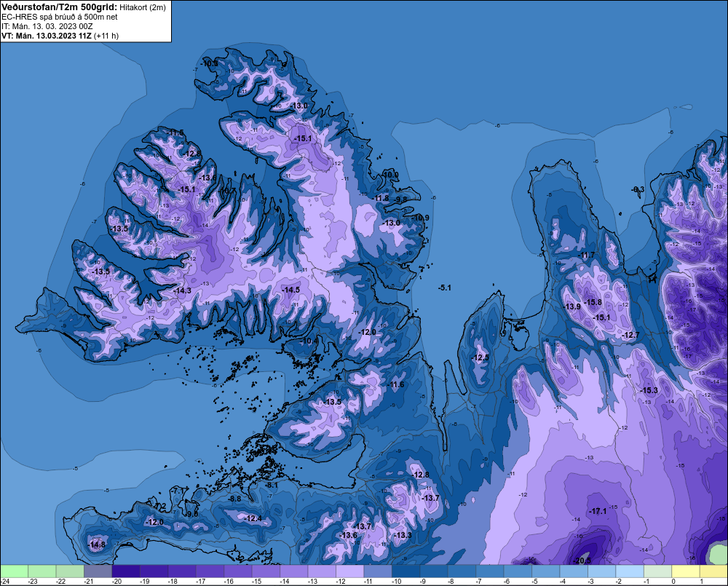Screen dimensions: 728x586
Task: Click the '(+11 h)' forecast offset
Action: [x=106, y=36]
